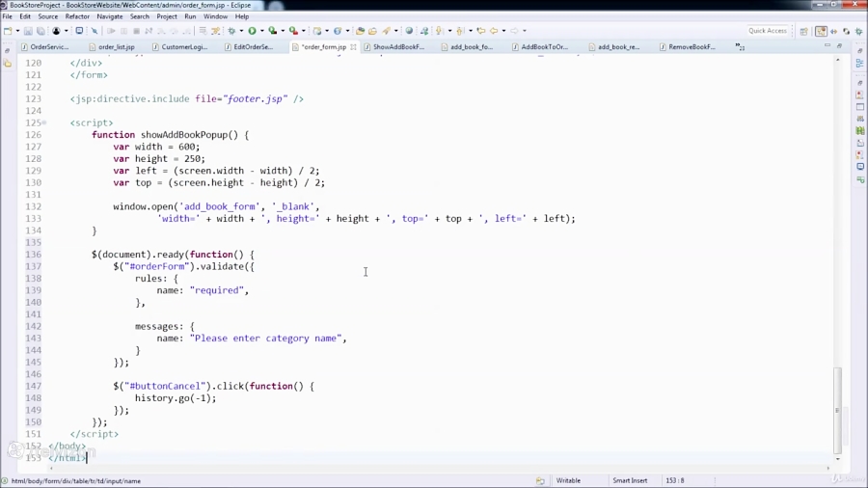Close the order_form.jsp editor tab
Image resolution: width=868 pixels, height=488 pixels.
click(353, 47)
